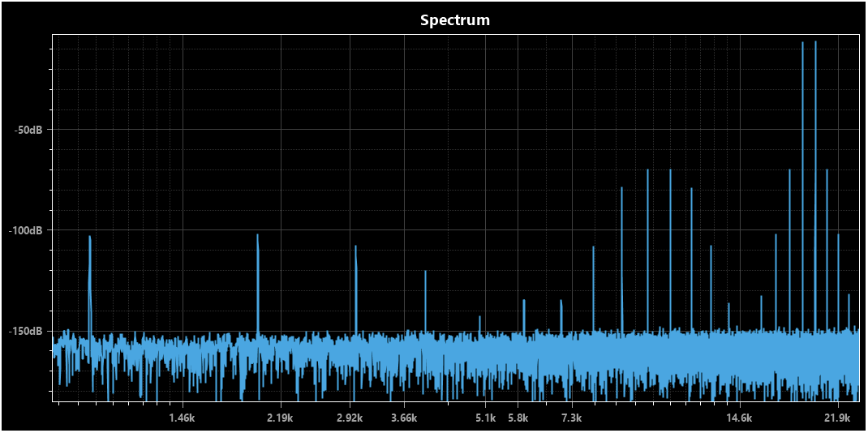The height and width of the screenshot is (433, 868).
Task: Click the -100dB axis label
Action: click(25, 230)
